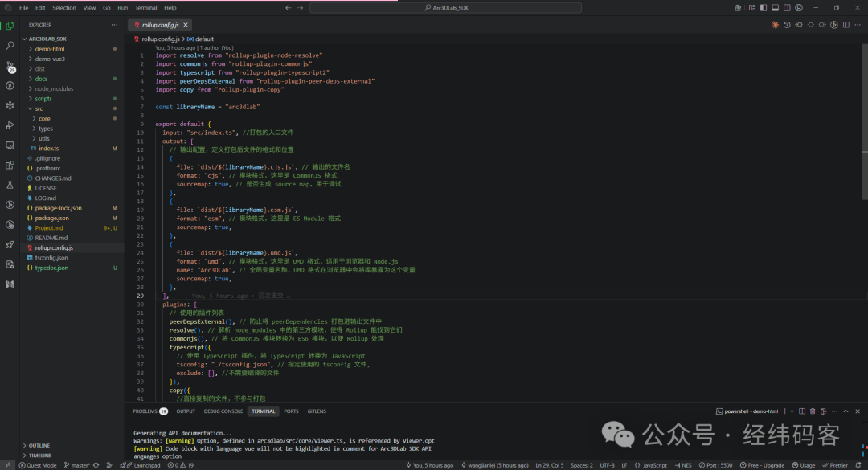
Task: Switch to the PROBLEMS panel tab
Action: click(x=150, y=411)
